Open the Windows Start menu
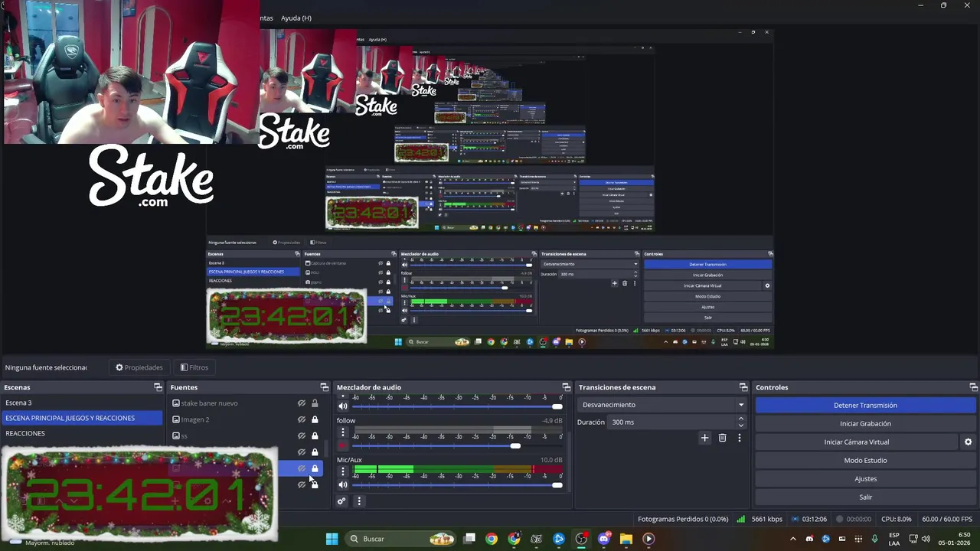 pos(332,539)
